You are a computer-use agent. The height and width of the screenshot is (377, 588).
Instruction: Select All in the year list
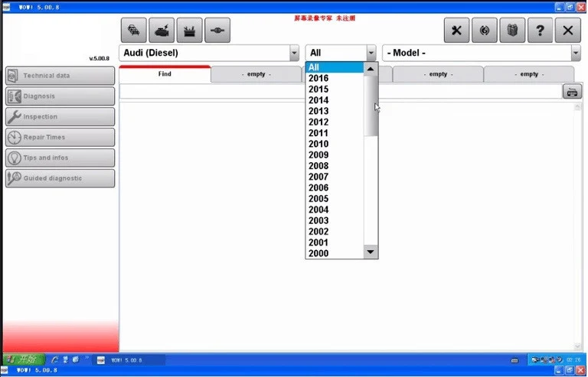[335, 67]
